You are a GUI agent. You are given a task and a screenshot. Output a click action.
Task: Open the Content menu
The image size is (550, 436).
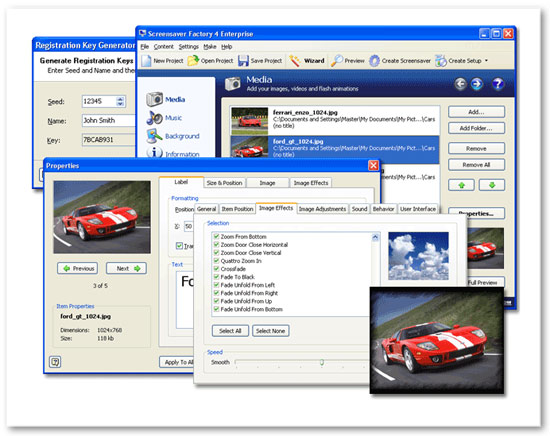click(x=163, y=47)
